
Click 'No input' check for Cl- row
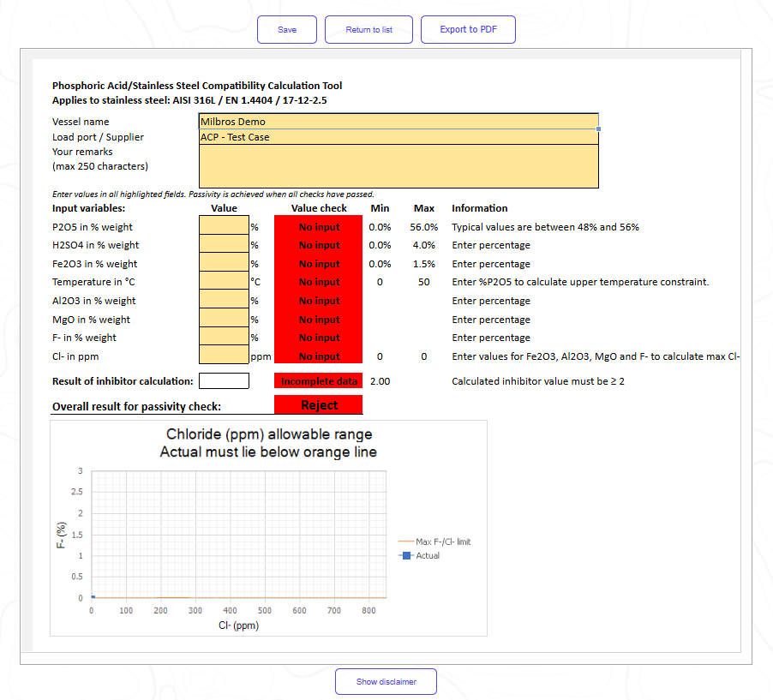(319, 356)
